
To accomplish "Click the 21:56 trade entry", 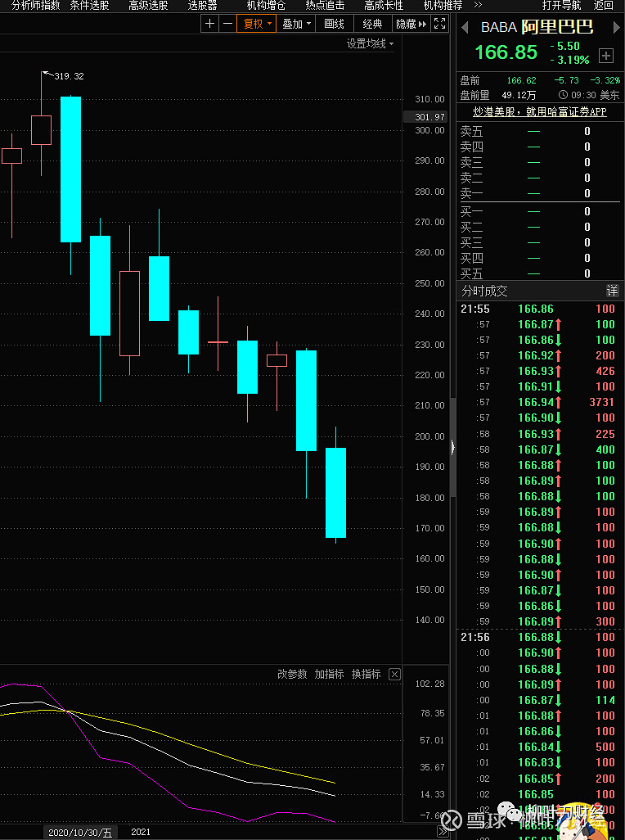I will click(540, 637).
